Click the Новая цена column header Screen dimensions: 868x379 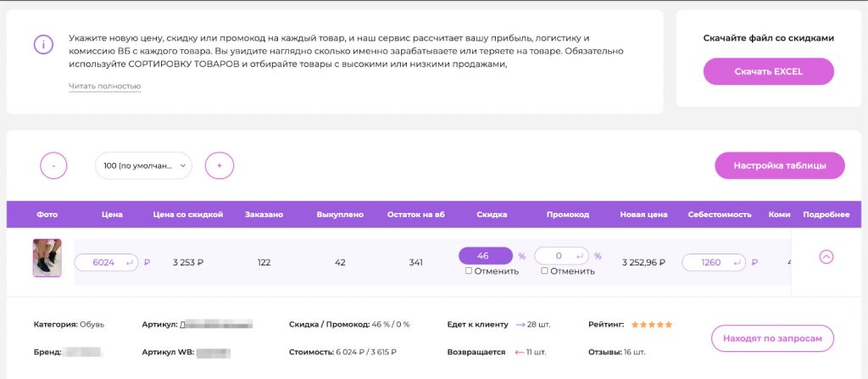tap(643, 215)
